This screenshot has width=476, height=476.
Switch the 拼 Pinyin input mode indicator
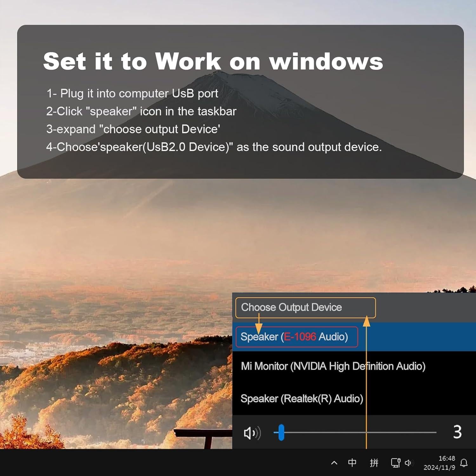pos(374,463)
